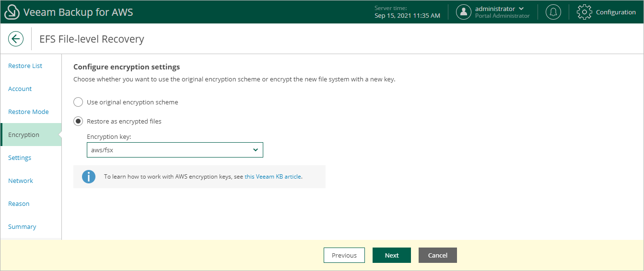Click the blue info icon
The image size is (644, 271).
(89, 176)
